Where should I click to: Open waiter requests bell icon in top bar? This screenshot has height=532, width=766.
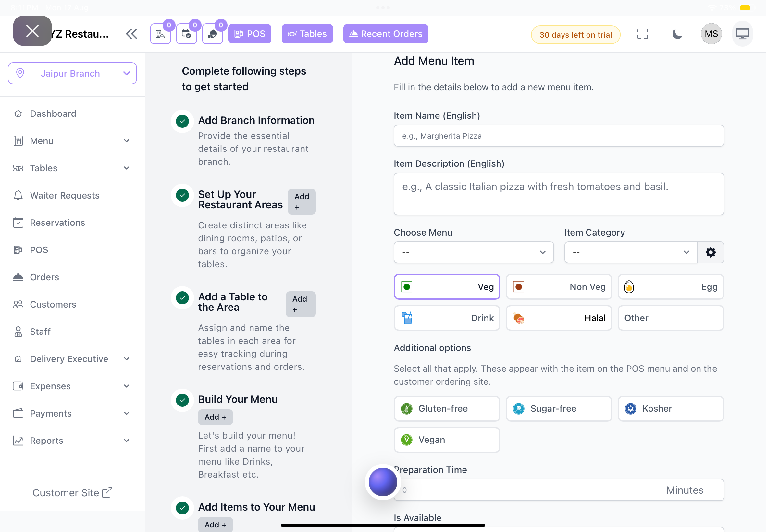pos(212,34)
